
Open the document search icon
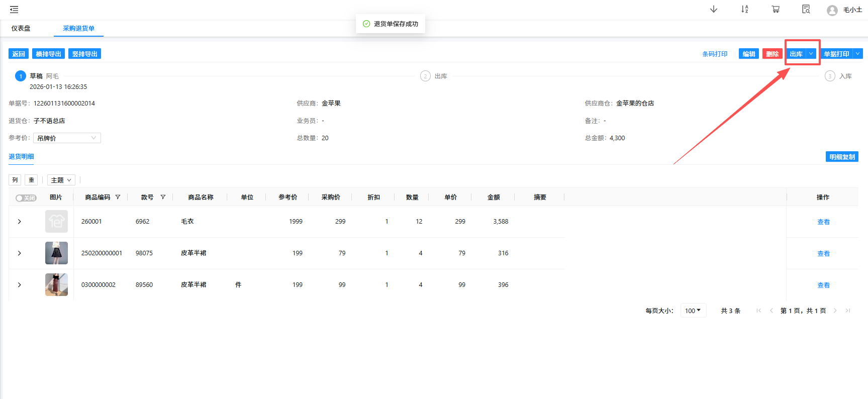click(806, 10)
